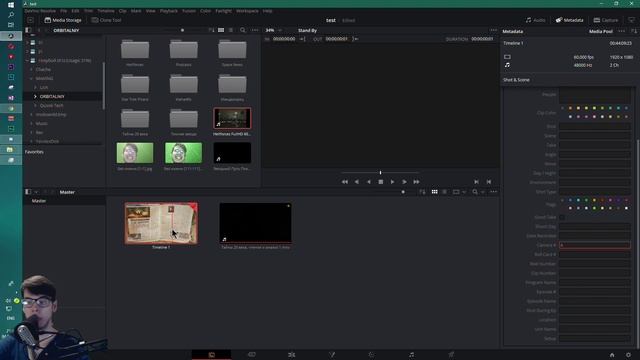Toggle the Good Take checkbox
640x360 pixels.
pos(562,217)
